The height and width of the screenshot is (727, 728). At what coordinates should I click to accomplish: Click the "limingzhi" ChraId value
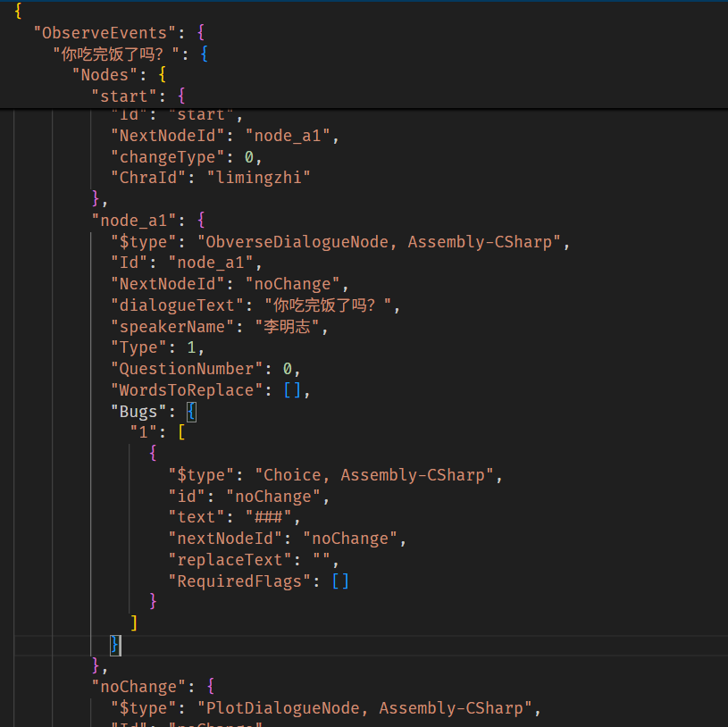coord(258,177)
